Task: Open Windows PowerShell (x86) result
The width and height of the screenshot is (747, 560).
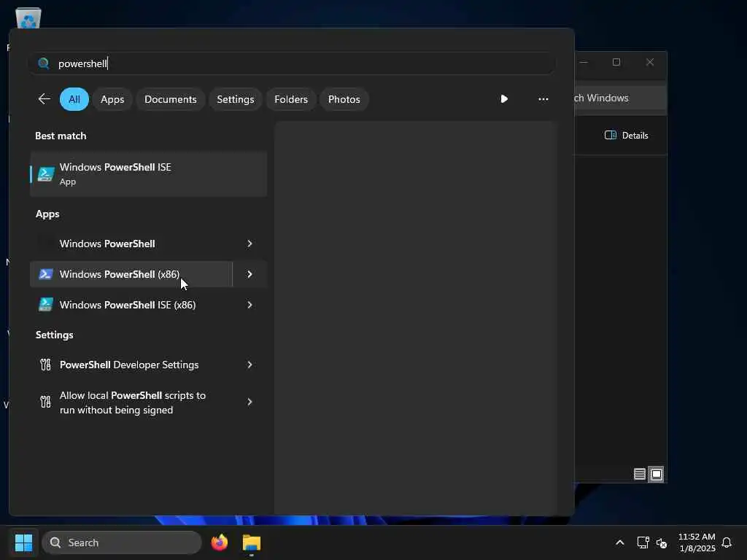Action: click(x=131, y=274)
